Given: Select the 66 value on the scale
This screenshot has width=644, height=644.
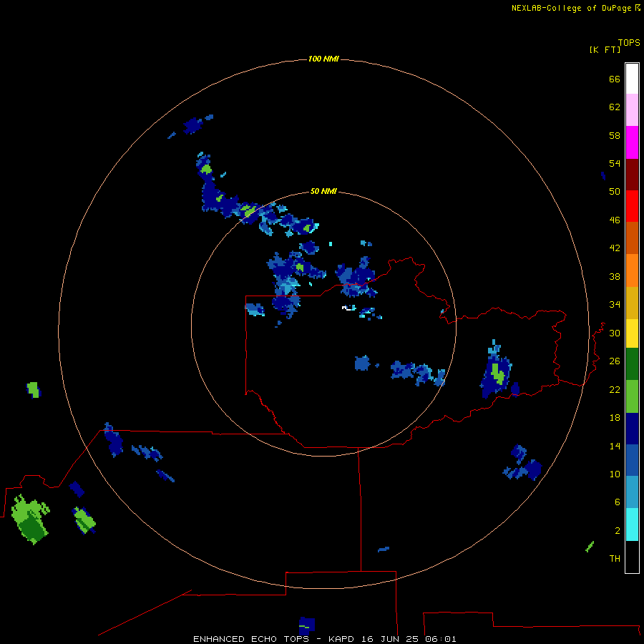Looking at the screenshot, I should [x=615, y=79].
